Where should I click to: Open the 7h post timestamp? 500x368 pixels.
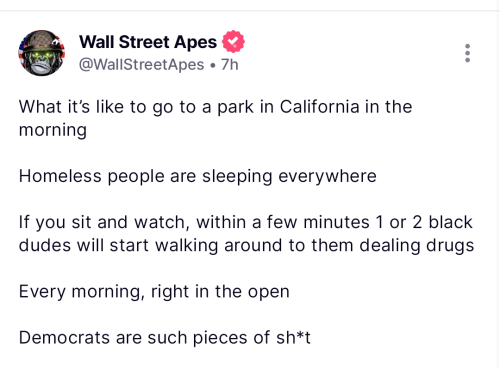[x=230, y=64]
